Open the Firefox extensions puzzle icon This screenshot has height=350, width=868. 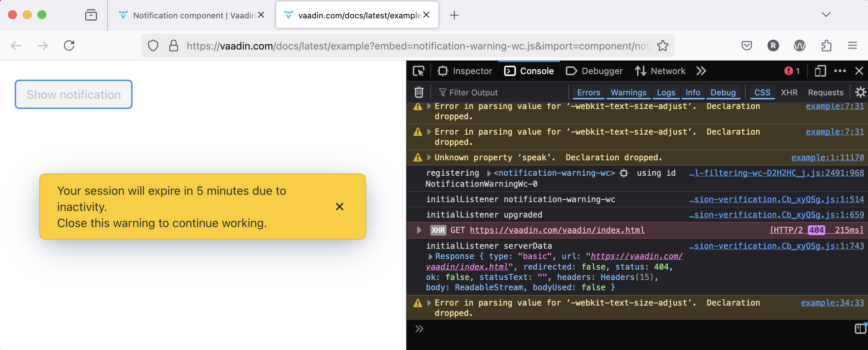point(826,46)
